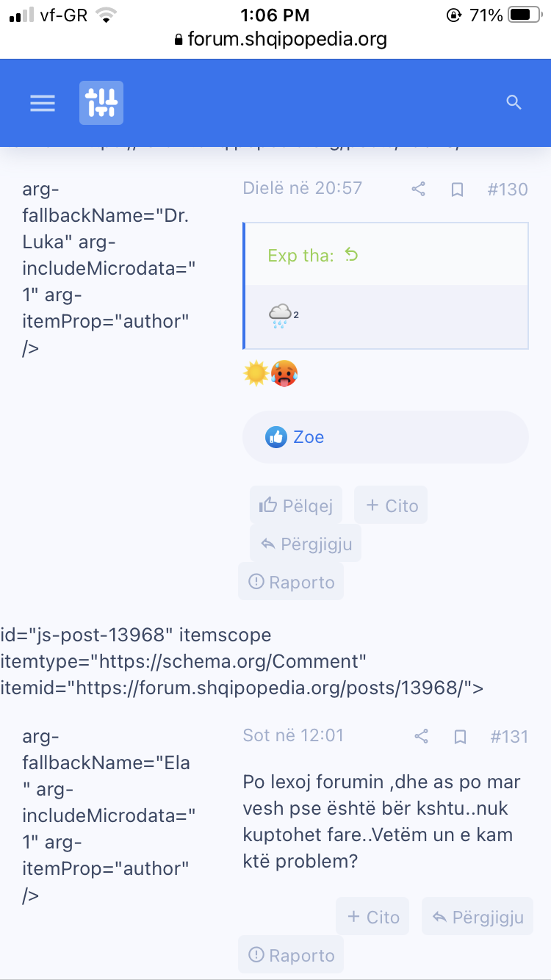Open post number #130 permalink
This screenshot has height=980, width=551.
tap(508, 190)
